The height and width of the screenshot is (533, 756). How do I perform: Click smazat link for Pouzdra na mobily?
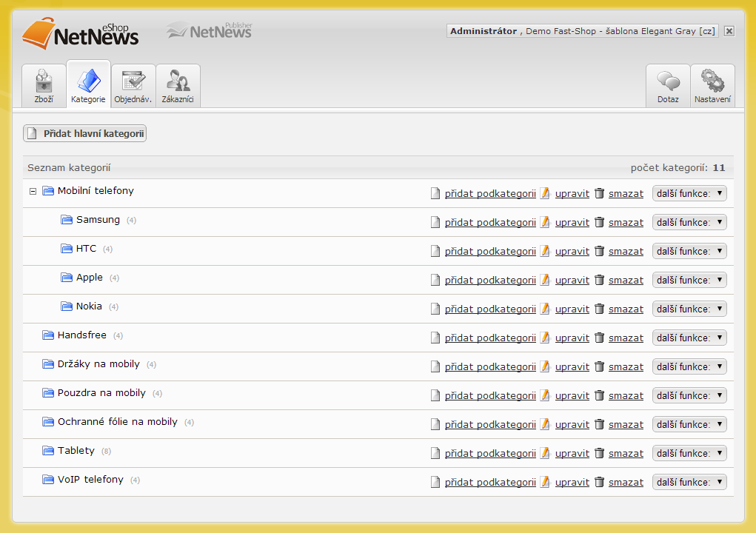626,395
